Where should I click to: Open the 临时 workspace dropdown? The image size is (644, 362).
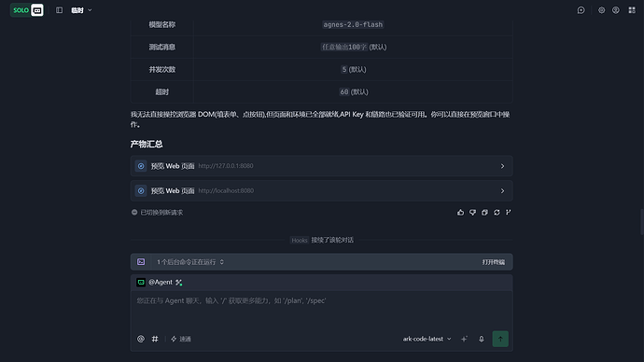click(81, 10)
